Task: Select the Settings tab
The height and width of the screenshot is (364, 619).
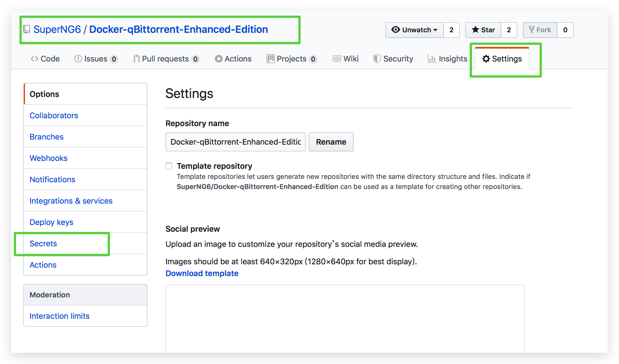Action: 502,58
